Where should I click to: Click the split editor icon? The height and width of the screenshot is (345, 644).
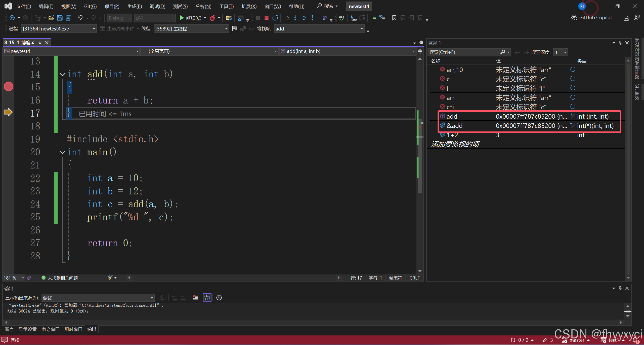point(420,51)
